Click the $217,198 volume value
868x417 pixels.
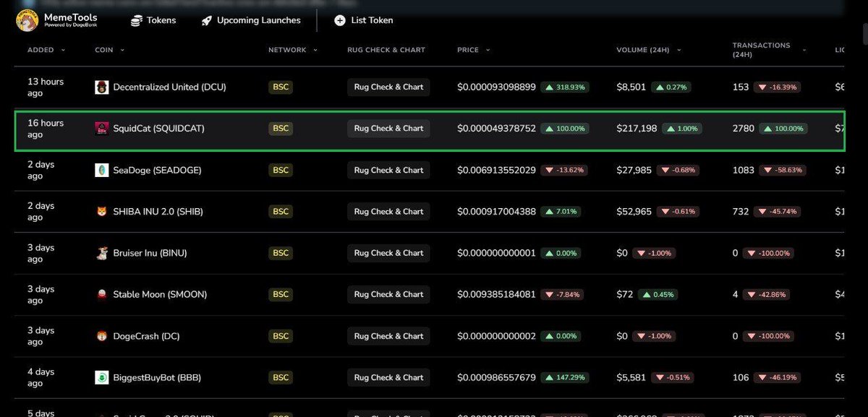pos(637,129)
